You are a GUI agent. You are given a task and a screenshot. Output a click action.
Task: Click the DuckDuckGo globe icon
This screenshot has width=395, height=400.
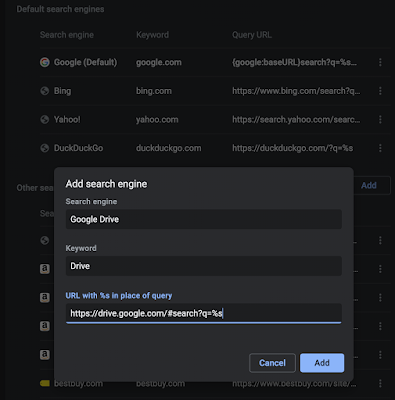[45, 148]
